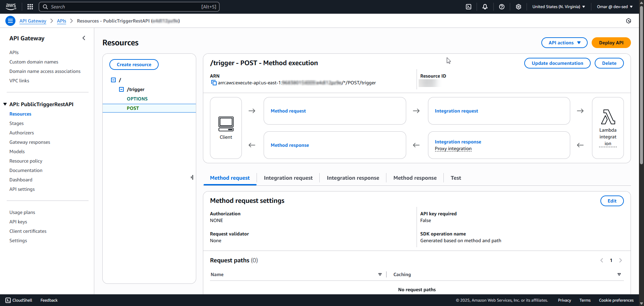Image resolution: width=644 pixels, height=306 pixels.
Task: Open Gateway responses in the sidebar
Action: tap(30, 142)
